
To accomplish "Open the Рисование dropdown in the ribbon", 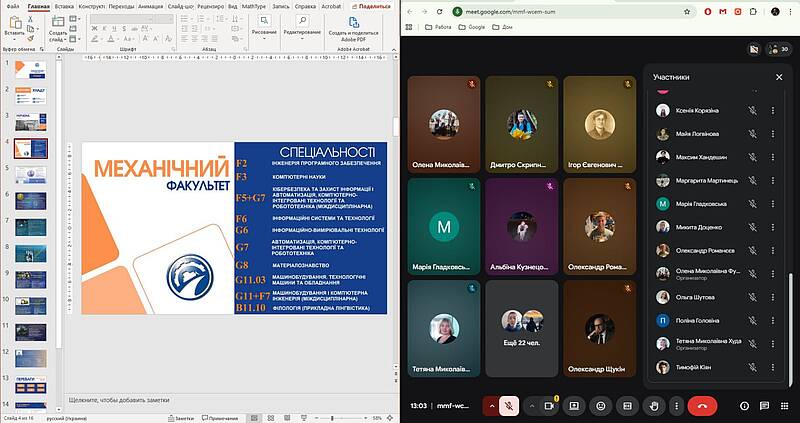I will [264, 32].
